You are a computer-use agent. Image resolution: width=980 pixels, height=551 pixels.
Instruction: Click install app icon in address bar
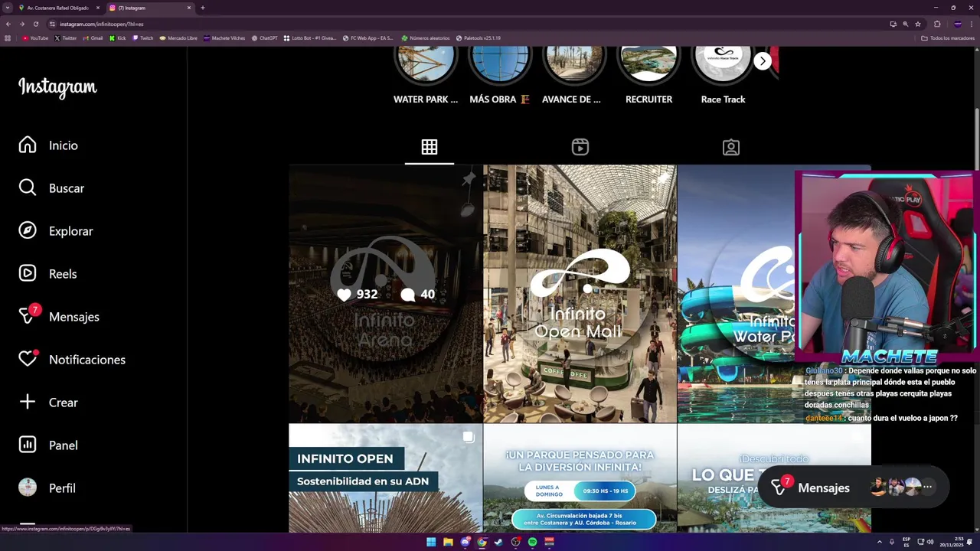click(893, 24)
